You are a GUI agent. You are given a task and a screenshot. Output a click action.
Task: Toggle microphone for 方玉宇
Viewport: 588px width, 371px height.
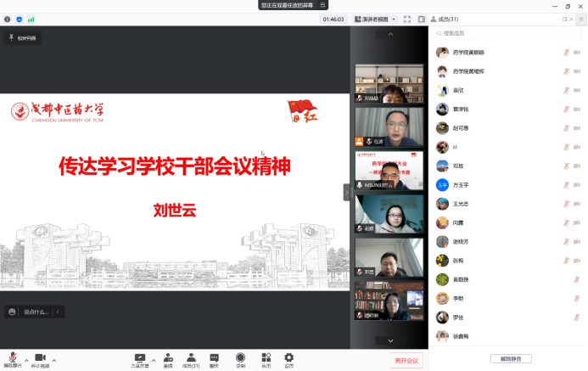pyautogui.click(x=566, y=185)
